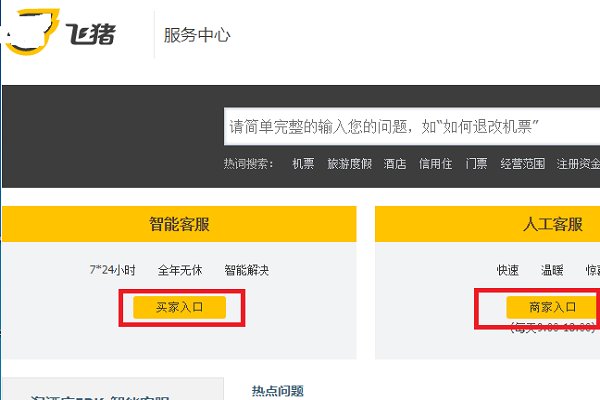
Task: Focus the question search input field
Action: click(x=412, y=126)
